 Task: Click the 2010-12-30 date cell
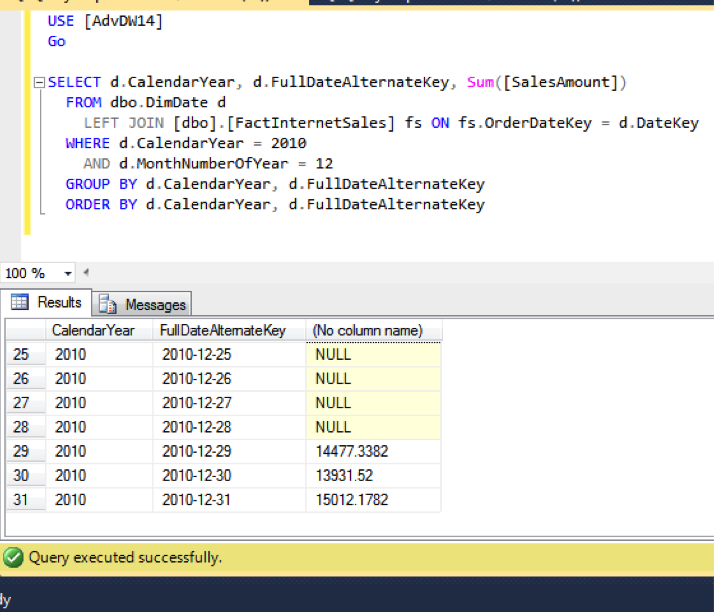[229, 475]
